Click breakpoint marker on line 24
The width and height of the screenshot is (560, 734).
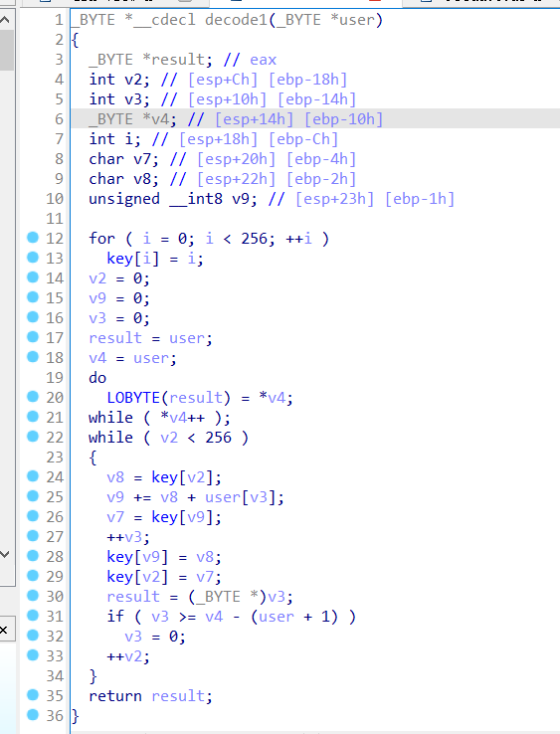33,476
